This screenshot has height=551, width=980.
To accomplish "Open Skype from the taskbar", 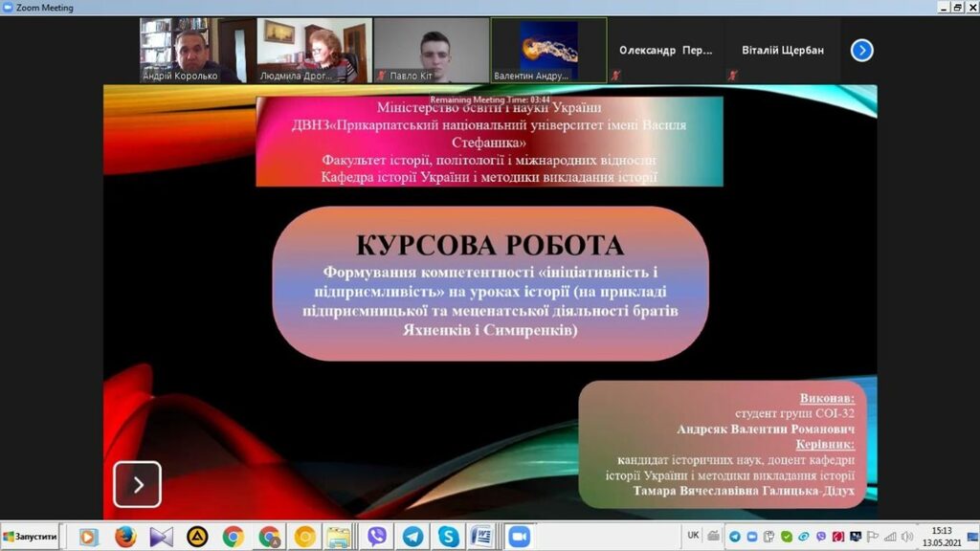I will coord(448,537).
